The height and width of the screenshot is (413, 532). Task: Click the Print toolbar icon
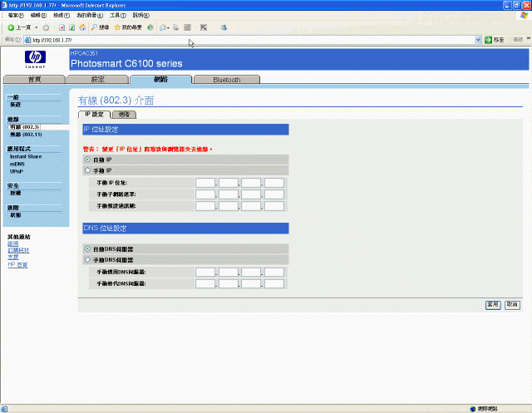(x=175, y=27)
